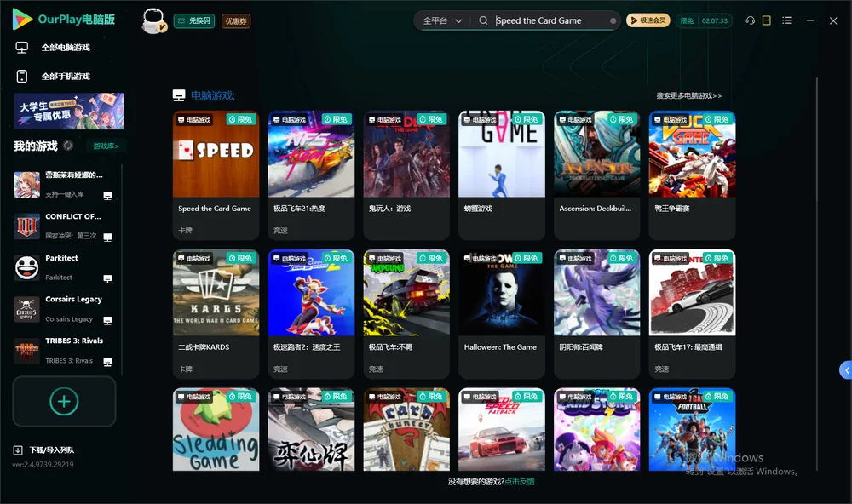Viewport: 852px width, 504px height.
Task: Click the PC icon on TRIBES 3: Rivals row
Action: point(107,363)
